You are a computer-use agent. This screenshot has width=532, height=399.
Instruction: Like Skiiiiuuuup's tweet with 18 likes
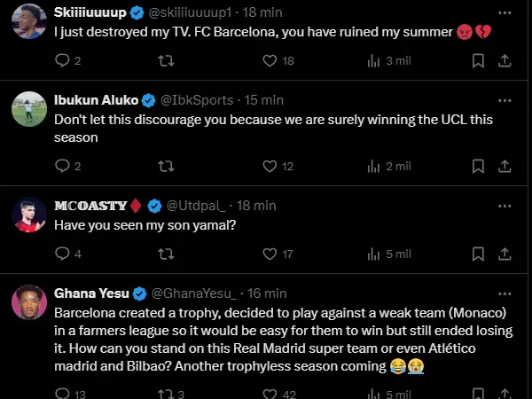coord(270,60)
